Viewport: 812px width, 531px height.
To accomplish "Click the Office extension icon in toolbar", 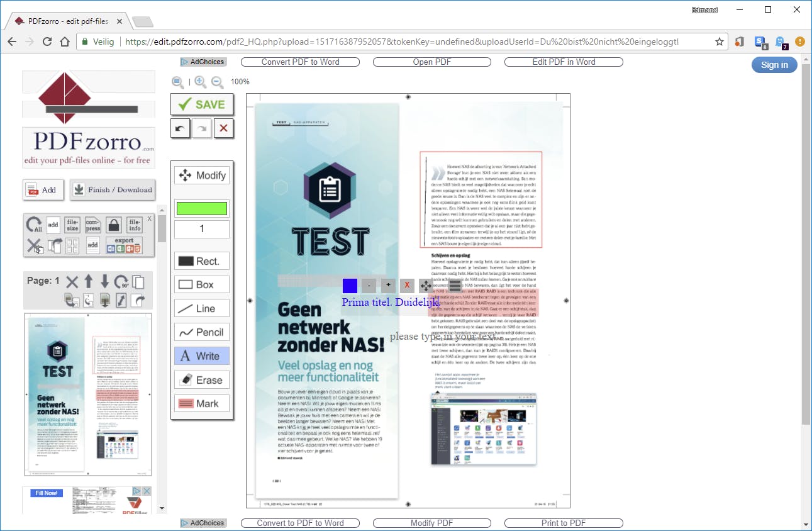I will [740, 42].
